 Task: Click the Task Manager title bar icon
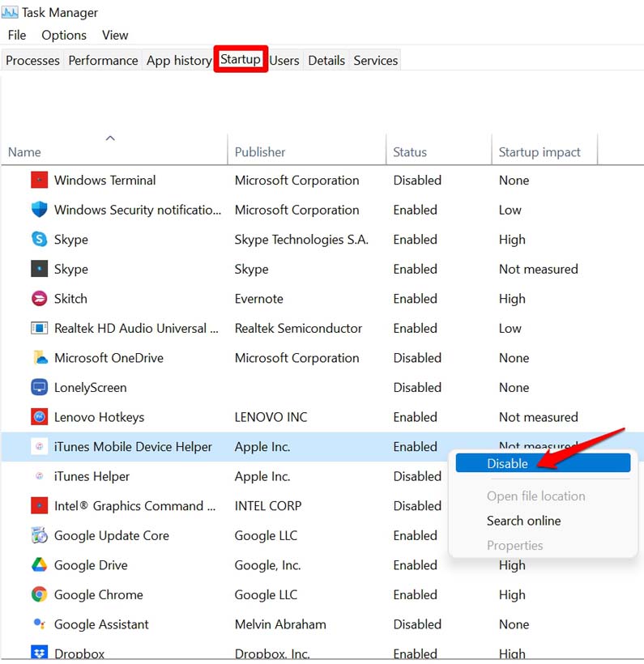[x=10, y=12]
